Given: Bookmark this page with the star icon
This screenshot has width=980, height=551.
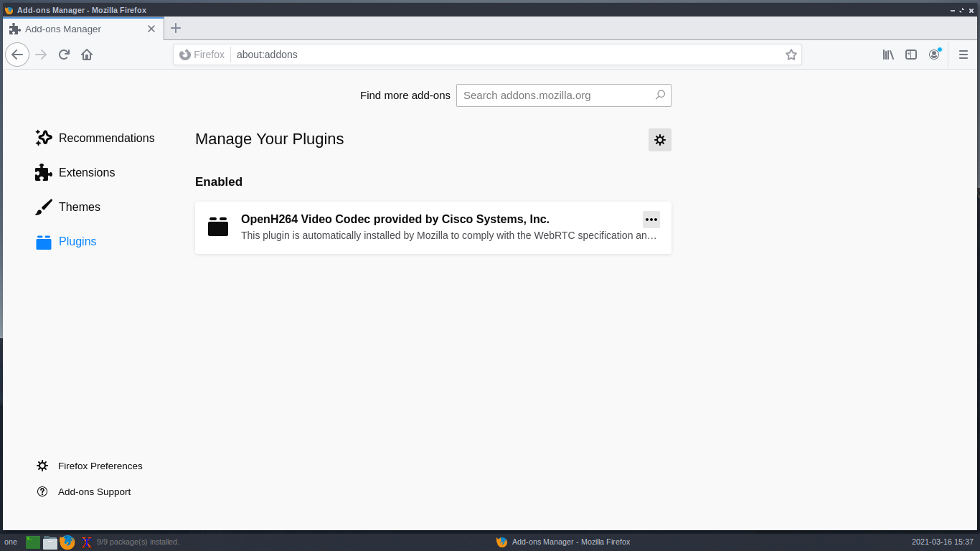Looking at the screenshot, I should click(x=791, y=55).
